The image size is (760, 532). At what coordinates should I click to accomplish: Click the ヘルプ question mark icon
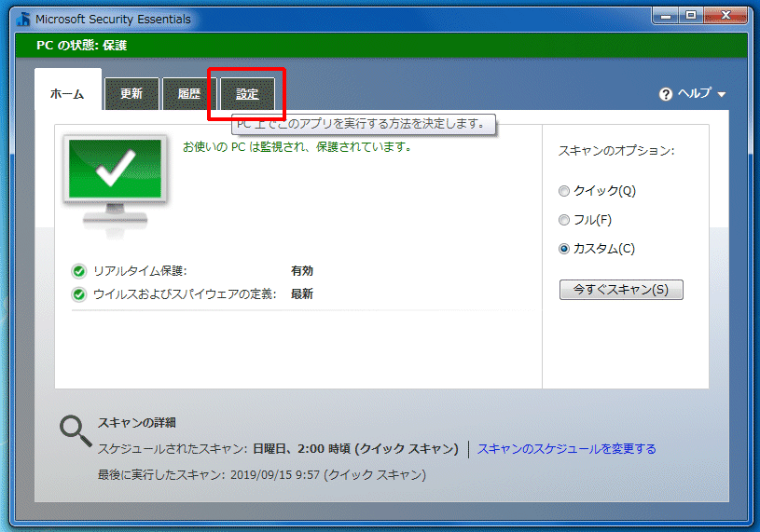666,94
